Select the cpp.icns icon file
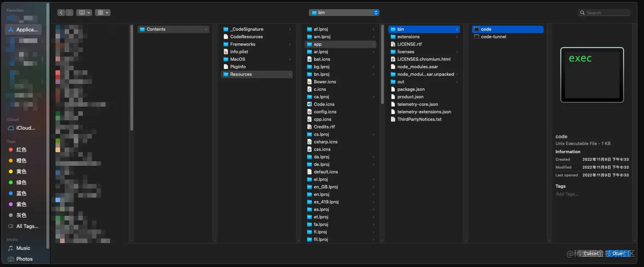 pos(341,119)
